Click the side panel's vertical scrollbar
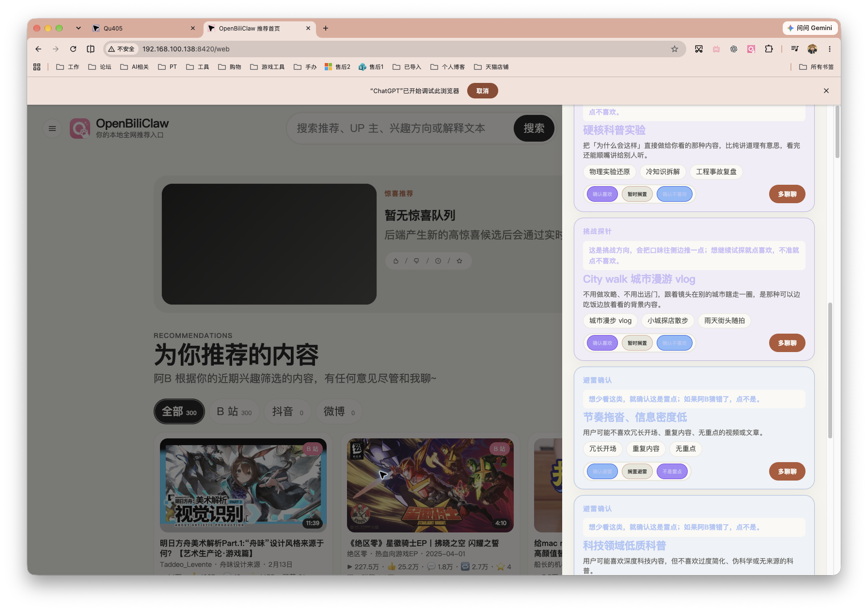The width and height of the screenshot is (868, 611). 830,371
